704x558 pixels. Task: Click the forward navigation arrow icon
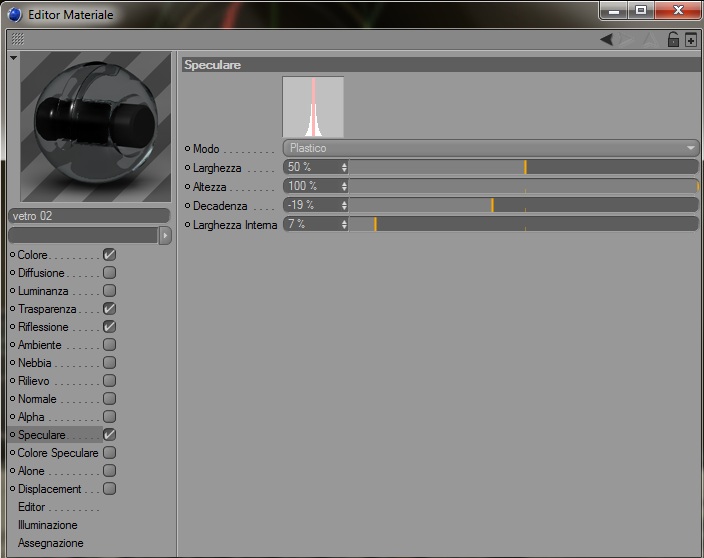[x=627, y=40]
